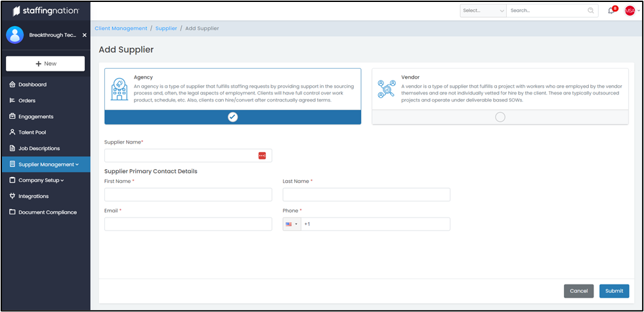Close the Breakthrough Tech client selector

click(84, 35)
